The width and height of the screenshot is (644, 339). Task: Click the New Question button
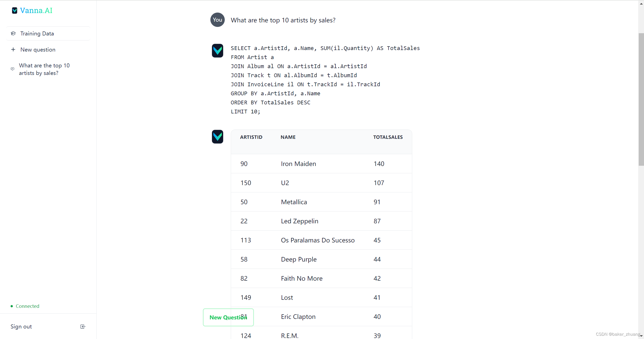pos(228,317)
